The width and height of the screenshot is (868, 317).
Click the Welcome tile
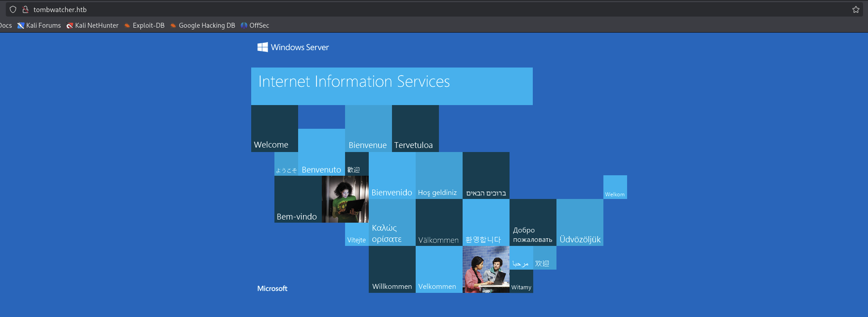click(274, 128)
